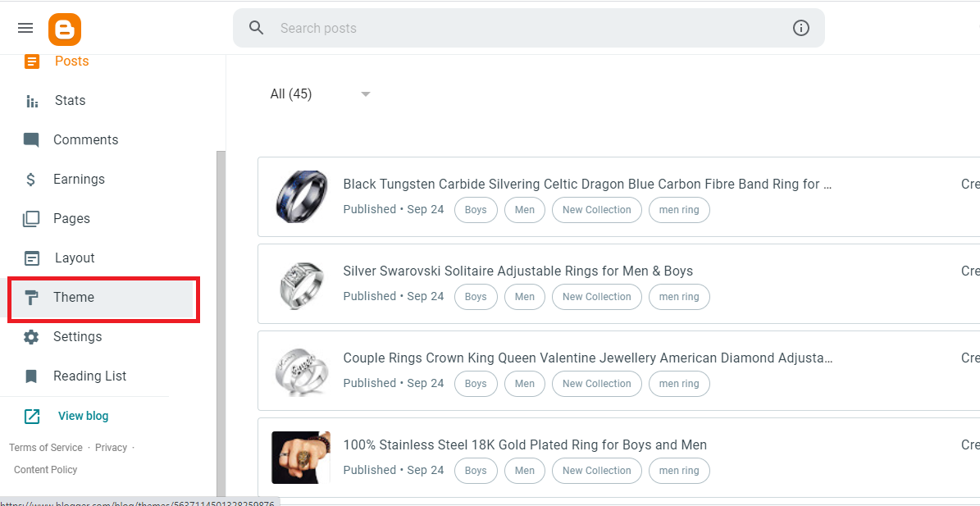
Task: Click the Earnings dollar sign icon
Action: (x=31, y=180)
